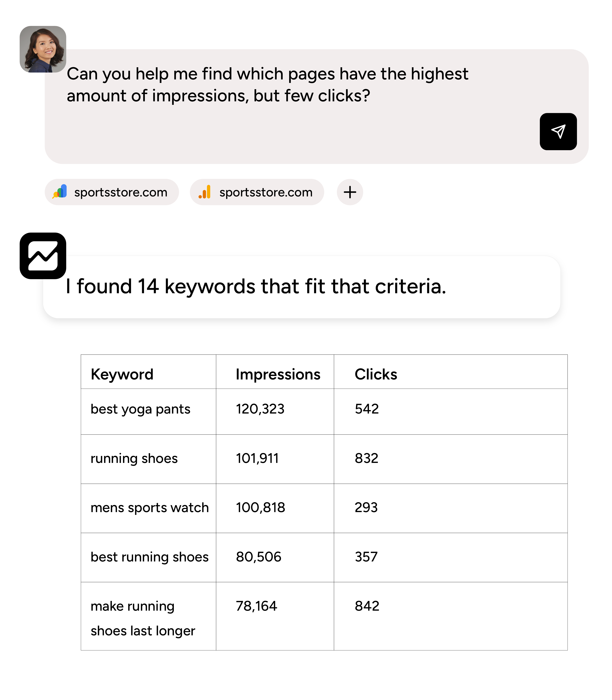Add another data source with the plus button
The image size is (612, 700).
(350, 192)
